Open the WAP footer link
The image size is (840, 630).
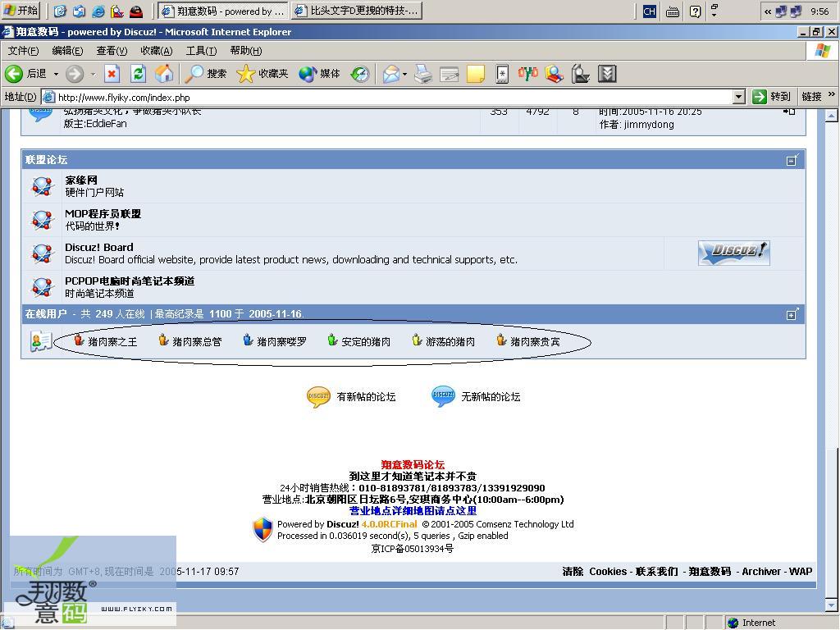801,572
